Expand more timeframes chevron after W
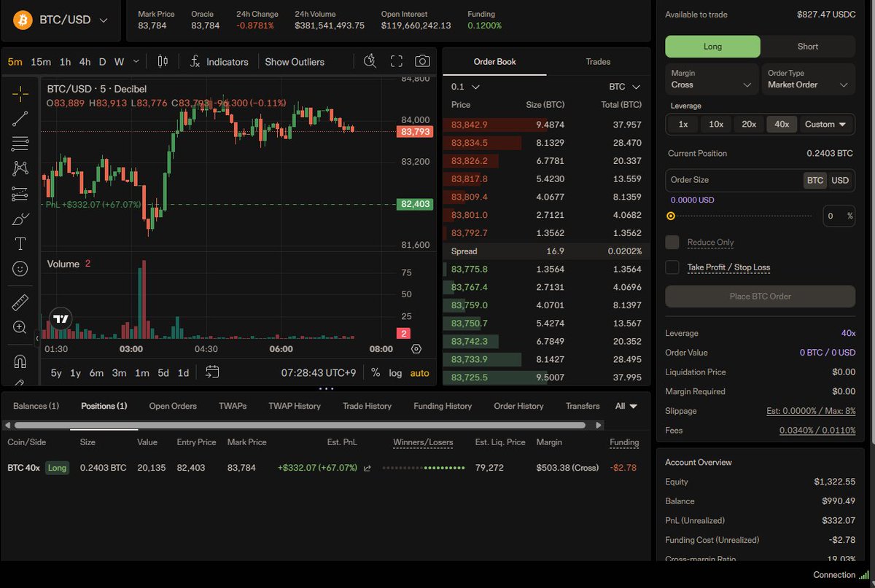 138,62
